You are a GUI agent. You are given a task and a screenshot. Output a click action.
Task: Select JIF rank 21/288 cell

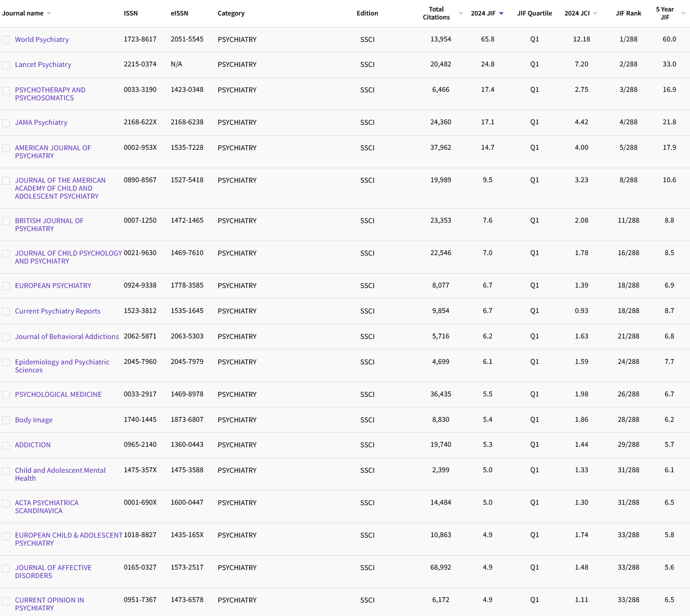[629, 336]
